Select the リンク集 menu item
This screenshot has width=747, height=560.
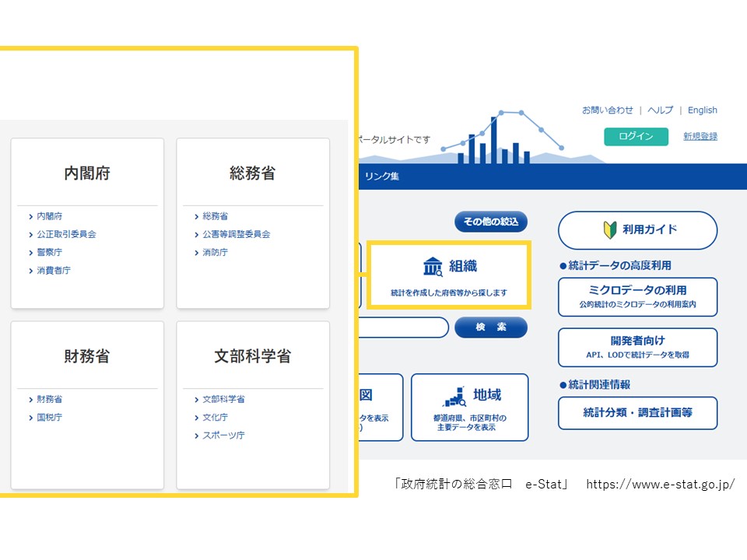coord(381,177)
